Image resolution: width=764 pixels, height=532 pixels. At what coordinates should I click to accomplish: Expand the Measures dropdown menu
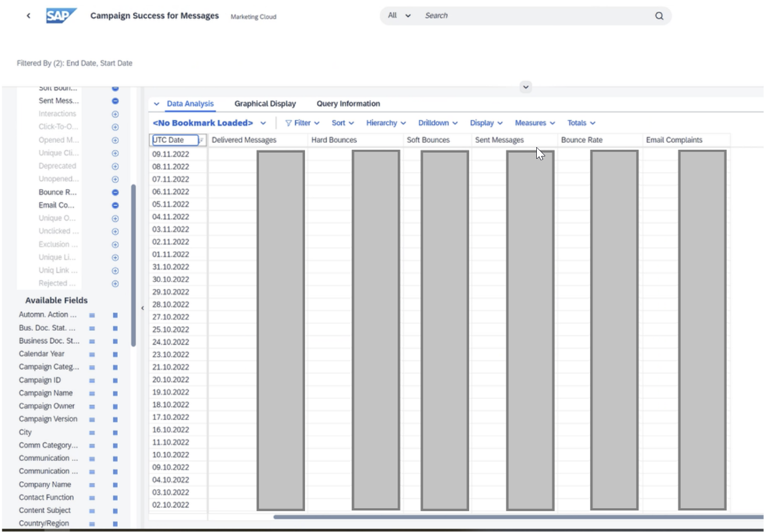[534, 123]
